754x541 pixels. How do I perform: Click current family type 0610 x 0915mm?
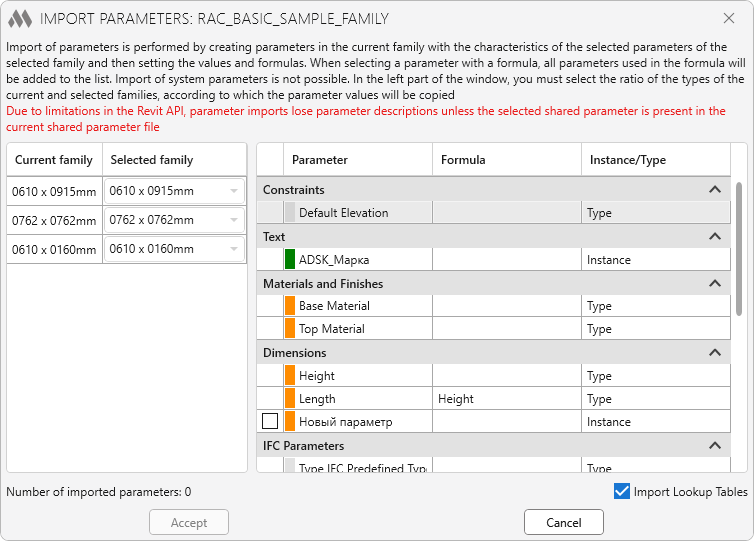[x=54, y=191]
